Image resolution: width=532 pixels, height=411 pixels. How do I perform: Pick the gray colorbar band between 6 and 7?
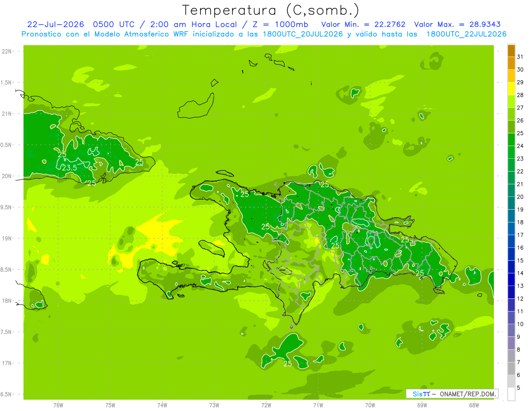pos(511,369)
